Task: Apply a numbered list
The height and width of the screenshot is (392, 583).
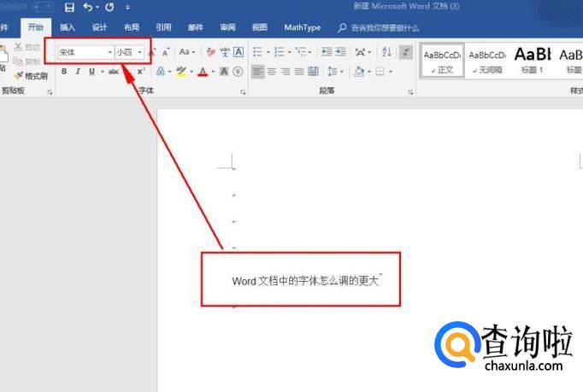Action: pos(280,52)
